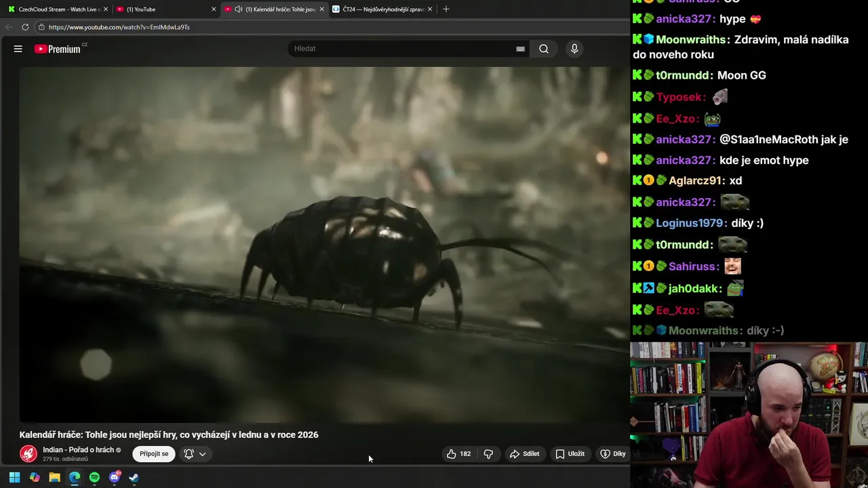The width and height of the screenshot is (868, 488).
Task: Share the video via Sdílet
Action: click(524, 454)
